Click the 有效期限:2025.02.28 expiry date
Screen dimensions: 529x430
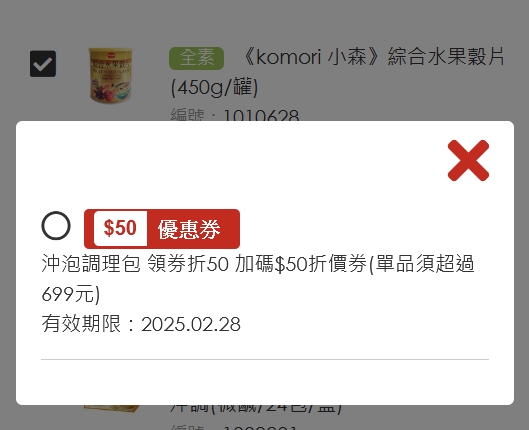(141, 324)
